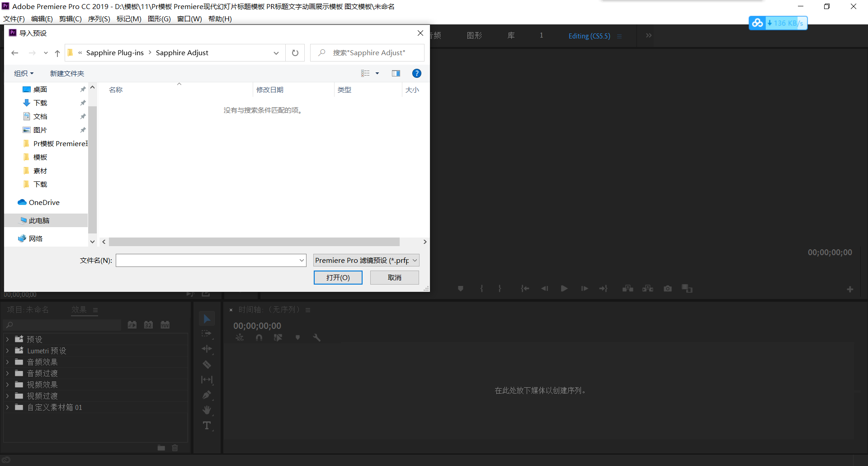The width and height of the screenshot is (868, 466).
Task: Open the file type filter dropdown
Action: click(x=366, y=260)
